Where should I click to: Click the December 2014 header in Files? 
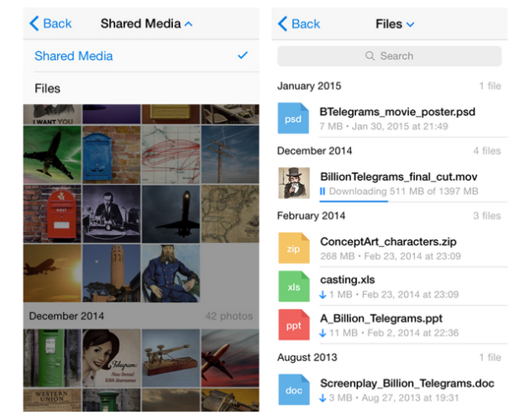click(x=314, y=151)
